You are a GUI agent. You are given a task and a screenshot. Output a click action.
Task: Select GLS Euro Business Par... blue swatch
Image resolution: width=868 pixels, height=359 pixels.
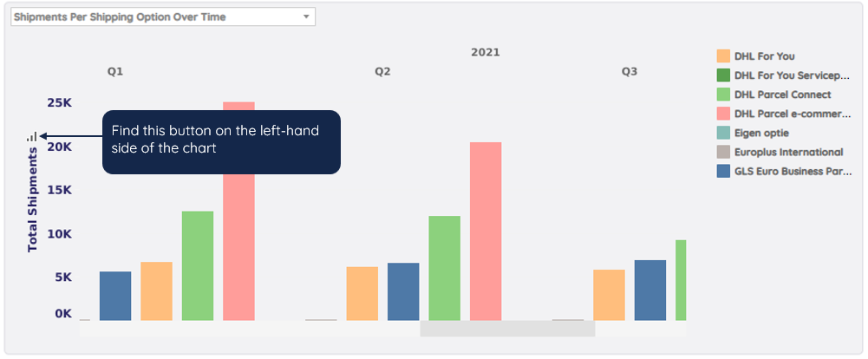click(723, 171)
